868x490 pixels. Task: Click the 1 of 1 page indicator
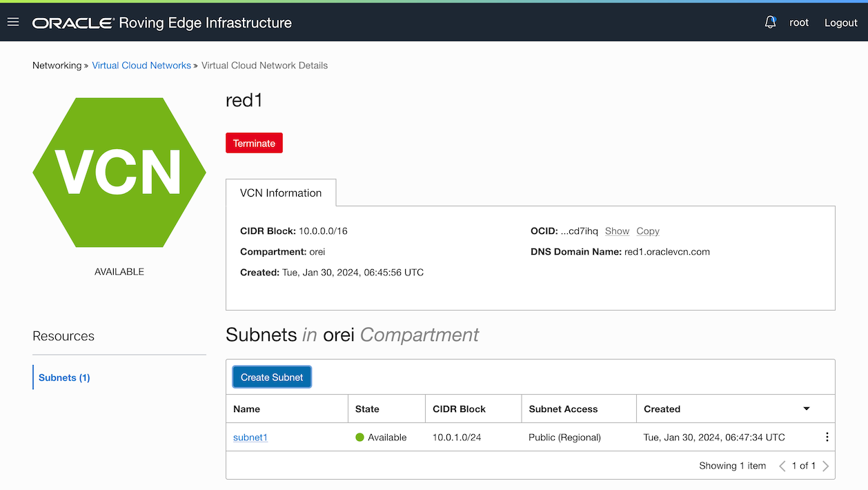(x=804, y=466)
